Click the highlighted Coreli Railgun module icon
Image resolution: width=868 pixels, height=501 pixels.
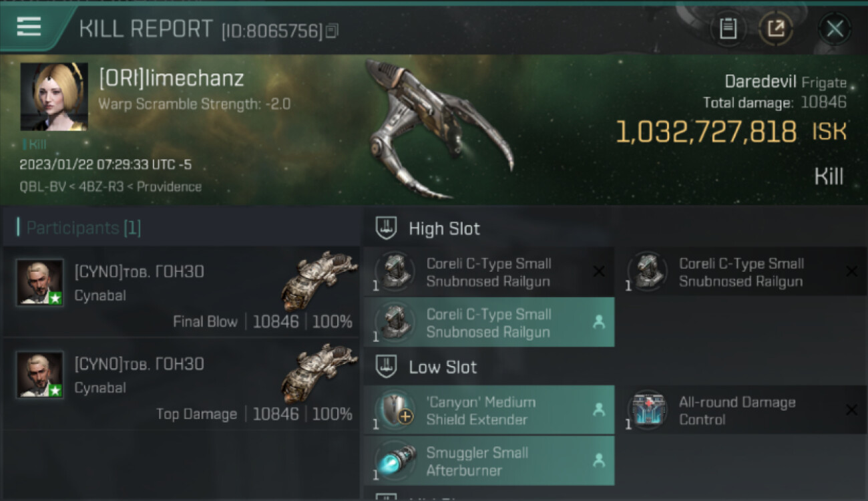(x=394, y=323)
